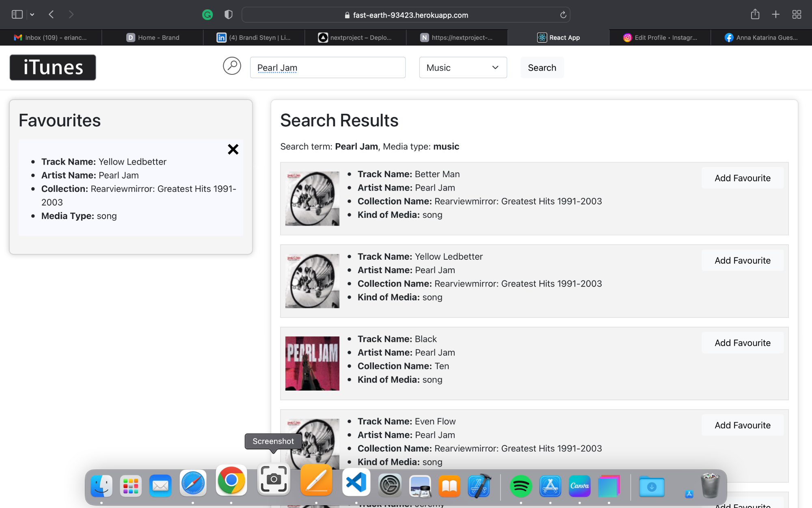Screen dimensions: 812x508
Task: Open a new tab with plus icon
Action: tap(776, 15)
